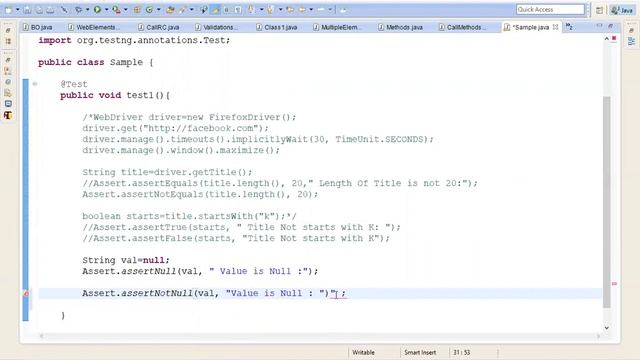The width and height of the screenshot is (640, 360).
Task: Open the Javadoc @ fast view icon
Action: (x=8, y=82)
